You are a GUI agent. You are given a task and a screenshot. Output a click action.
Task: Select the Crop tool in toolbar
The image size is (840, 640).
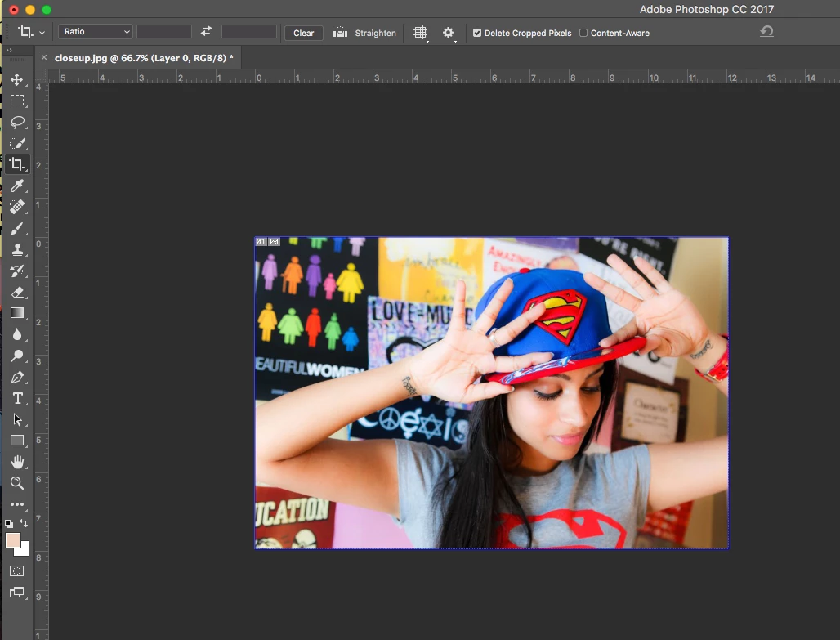click(16, 164)
